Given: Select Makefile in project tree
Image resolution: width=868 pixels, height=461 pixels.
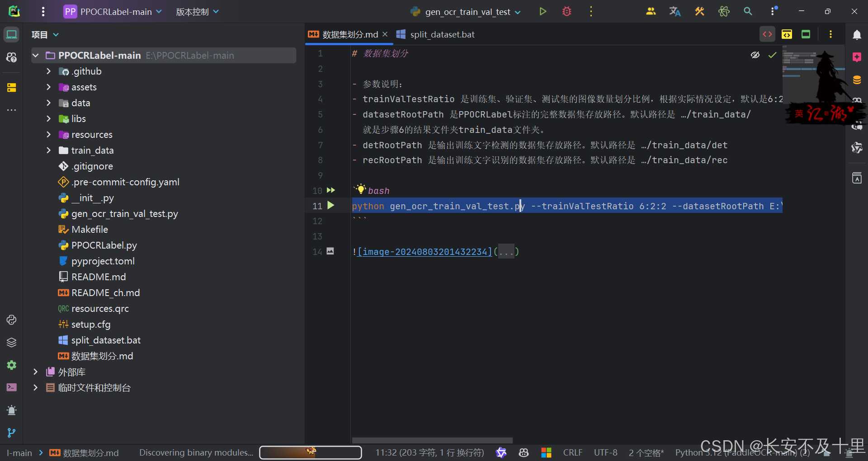Looking at the screenshot, I should click(x=90, y=230).
